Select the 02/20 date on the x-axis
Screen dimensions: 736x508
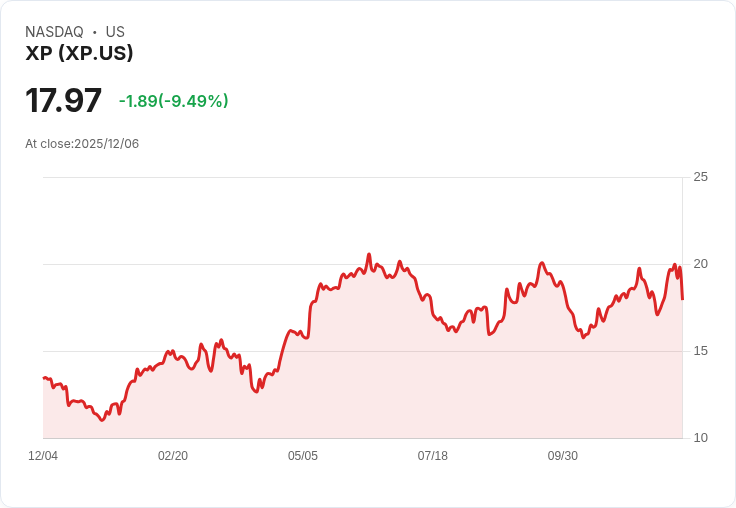point(173,456)
